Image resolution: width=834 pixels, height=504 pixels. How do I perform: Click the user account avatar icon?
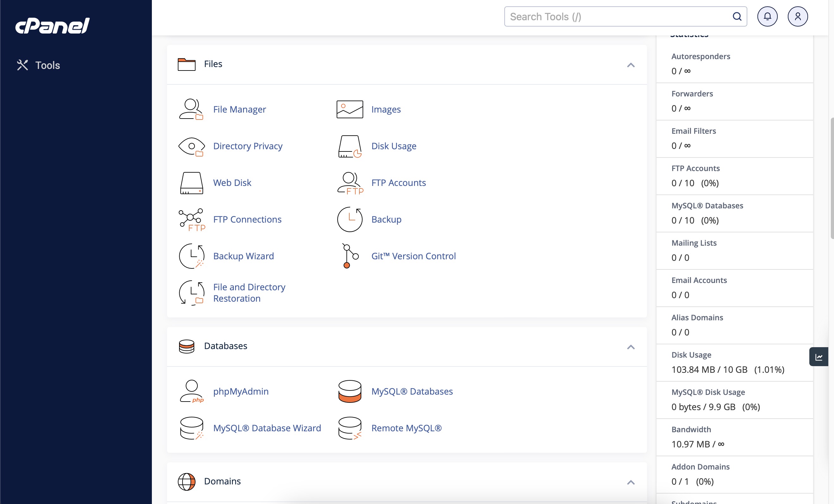click(x=798, y=16)
